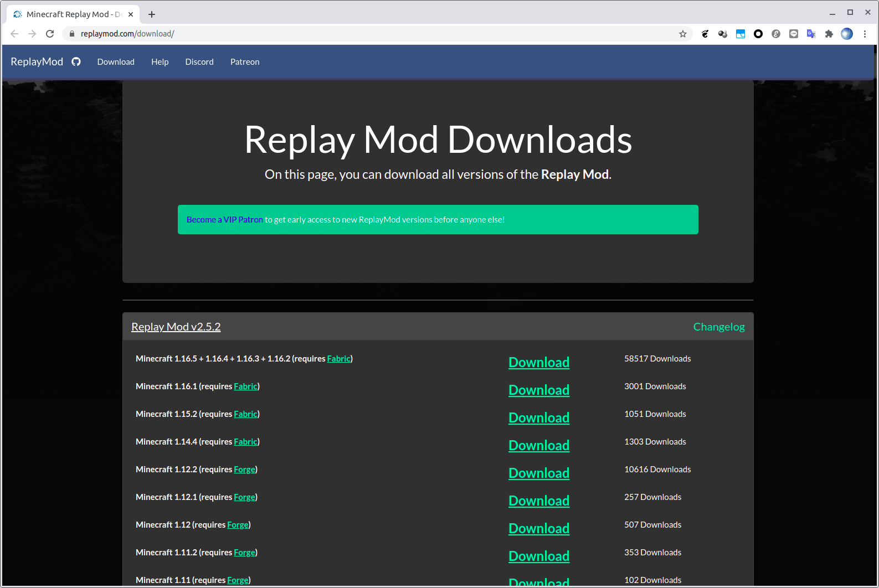
Task: Open the Help nav menu item
Action: (x=160, y=62)
